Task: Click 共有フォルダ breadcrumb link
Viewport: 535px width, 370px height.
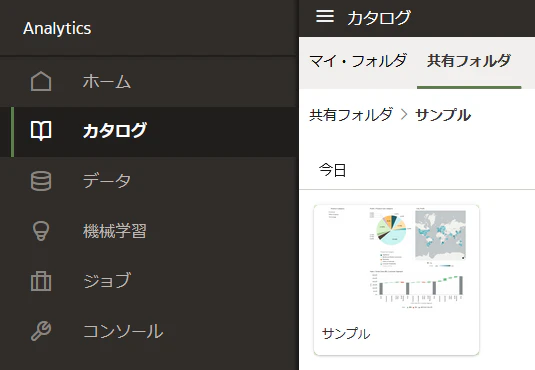Action: 351,114
